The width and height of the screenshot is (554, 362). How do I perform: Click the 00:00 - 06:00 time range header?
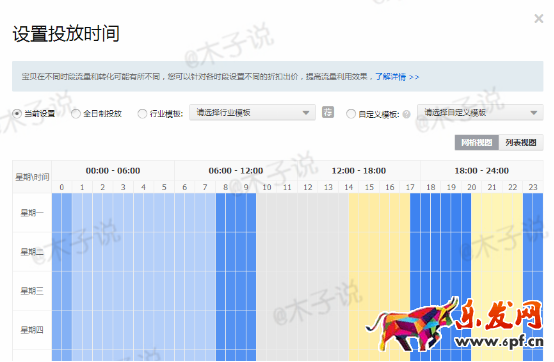(113, 171)
